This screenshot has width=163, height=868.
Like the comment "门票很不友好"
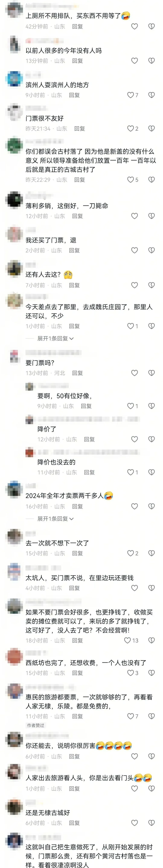(131, 128)
